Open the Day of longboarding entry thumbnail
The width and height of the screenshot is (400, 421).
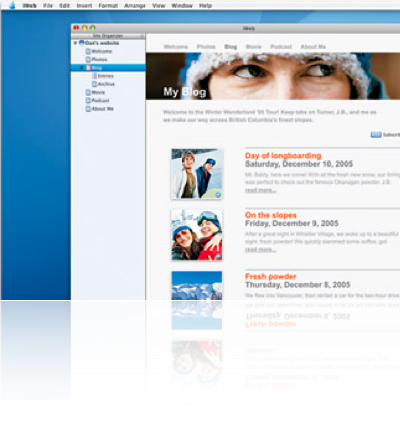tap(197, 174)
